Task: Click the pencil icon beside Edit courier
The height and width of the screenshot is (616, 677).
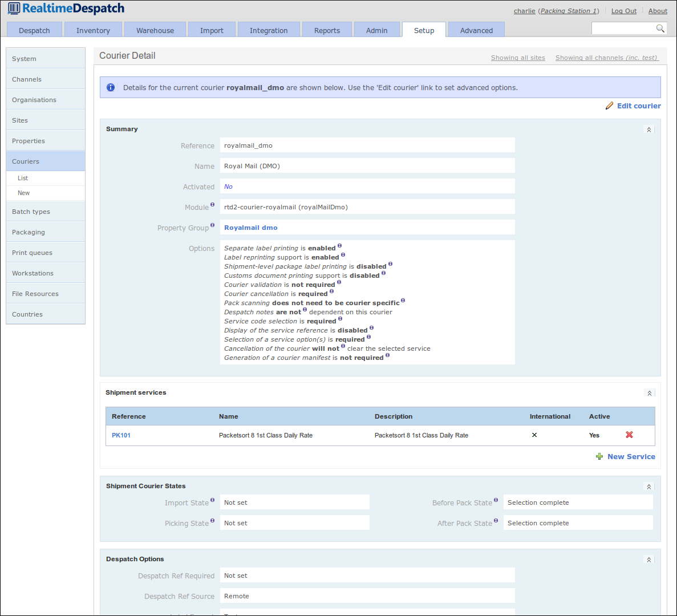Action: 609,106
